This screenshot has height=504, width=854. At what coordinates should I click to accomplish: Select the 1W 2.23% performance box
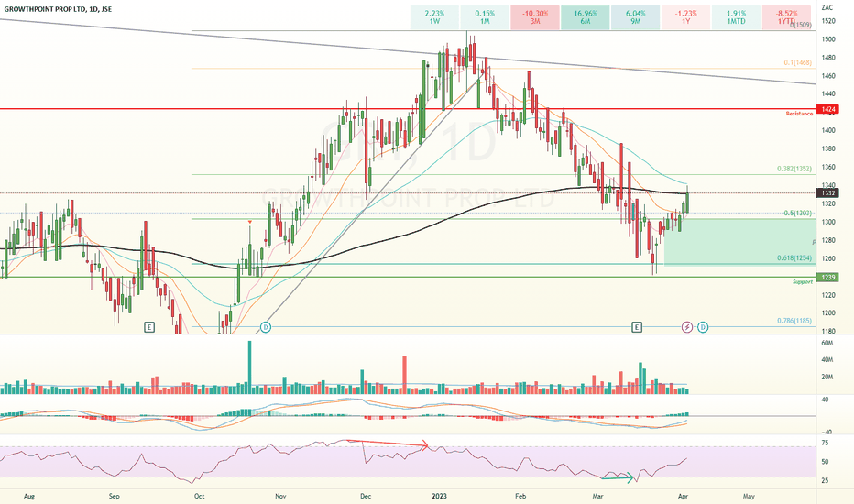(434, 17)
